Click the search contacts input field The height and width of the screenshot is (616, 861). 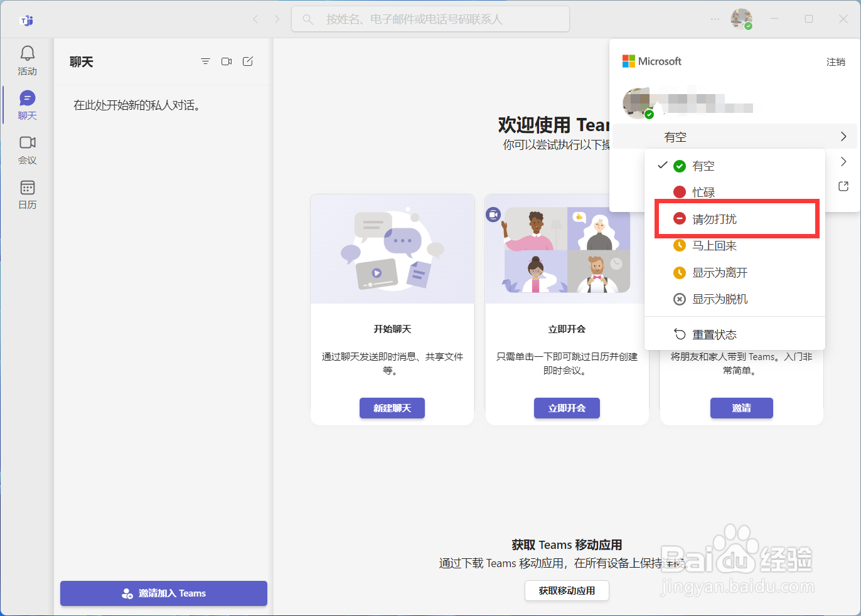(x=430, y=19)
